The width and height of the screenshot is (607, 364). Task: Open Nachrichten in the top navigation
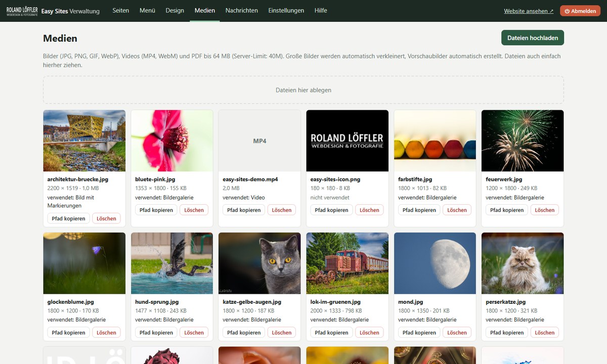242,11
